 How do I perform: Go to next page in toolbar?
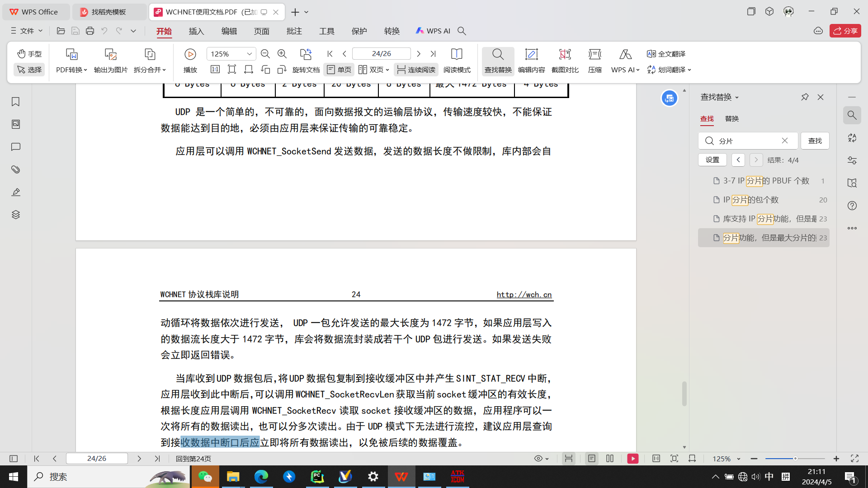coord(419,54)
